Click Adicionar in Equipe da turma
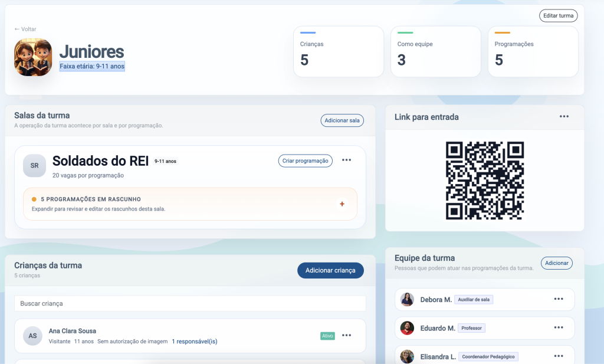The image size is (604, 364). pos(556,263)
